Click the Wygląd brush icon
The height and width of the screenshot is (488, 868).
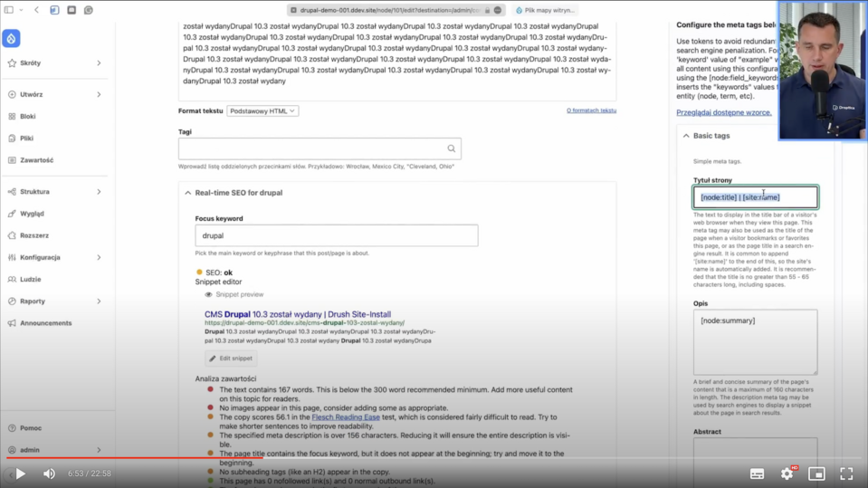(12, 214)
